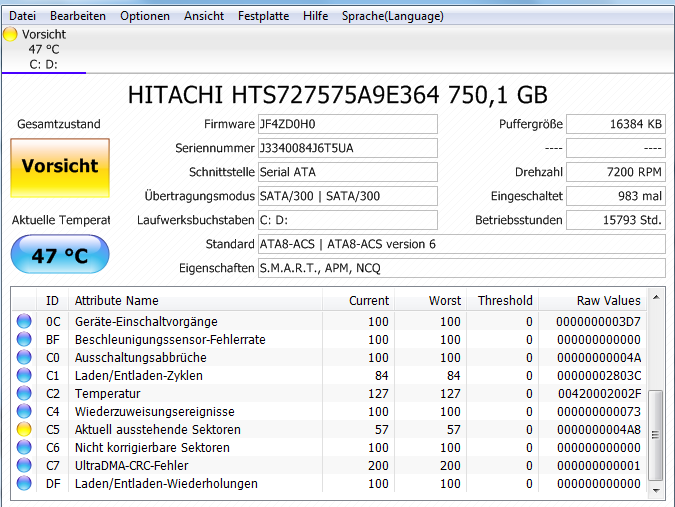
Task: Click the Drehzahl field 7200 RPM
Action: pos(616,172)
